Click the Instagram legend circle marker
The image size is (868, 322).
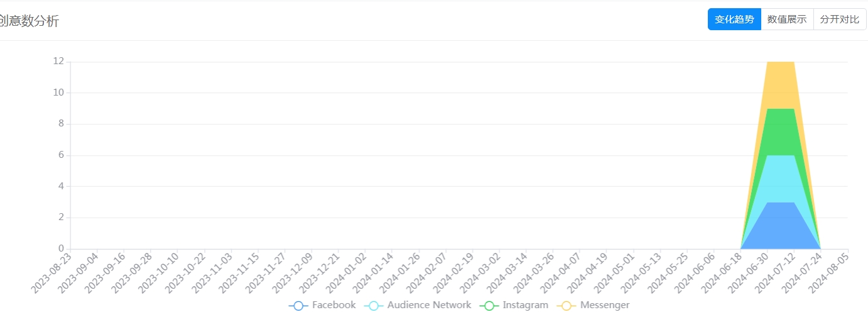coord(489,306)
